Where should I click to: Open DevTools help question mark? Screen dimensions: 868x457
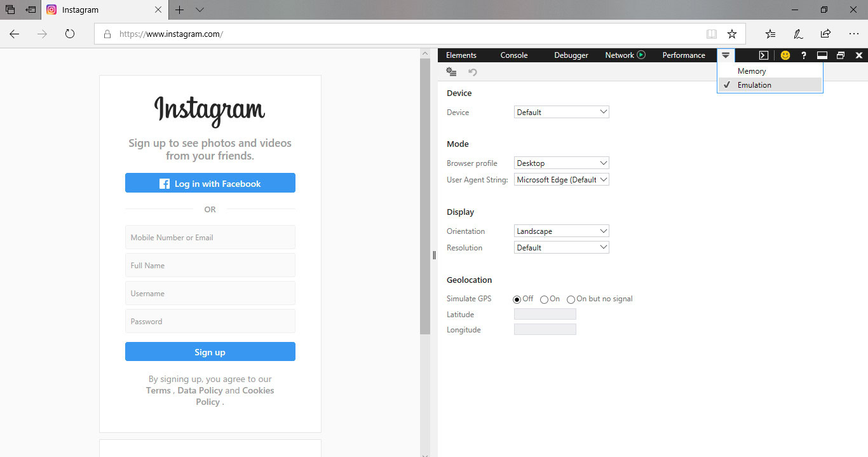click(804, 55)
